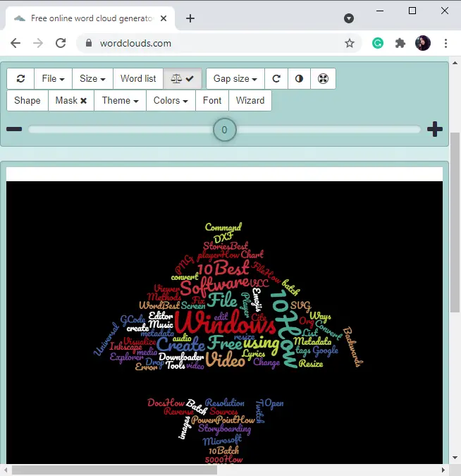Image resolution: width=461 pixels, height=476 pixels.
Task: Open the Grammarly extension icon
Action: point(378,43)
